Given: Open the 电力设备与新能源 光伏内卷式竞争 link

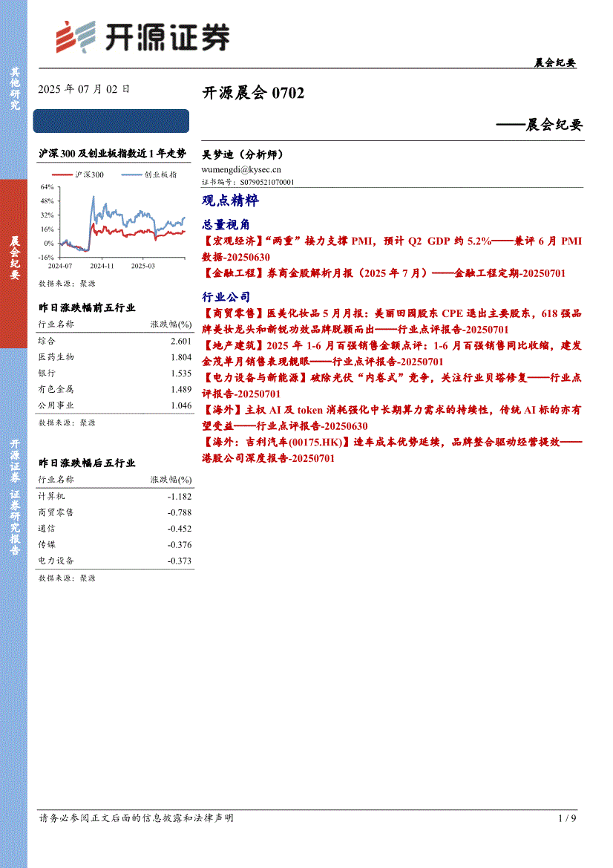Looking at the screenshot, I should point(392,385).
